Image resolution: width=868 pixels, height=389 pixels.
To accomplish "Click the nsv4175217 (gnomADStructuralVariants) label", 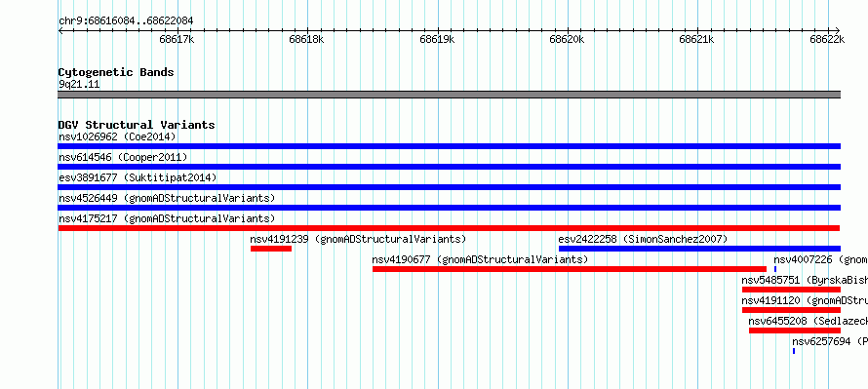I will [167, 218].
